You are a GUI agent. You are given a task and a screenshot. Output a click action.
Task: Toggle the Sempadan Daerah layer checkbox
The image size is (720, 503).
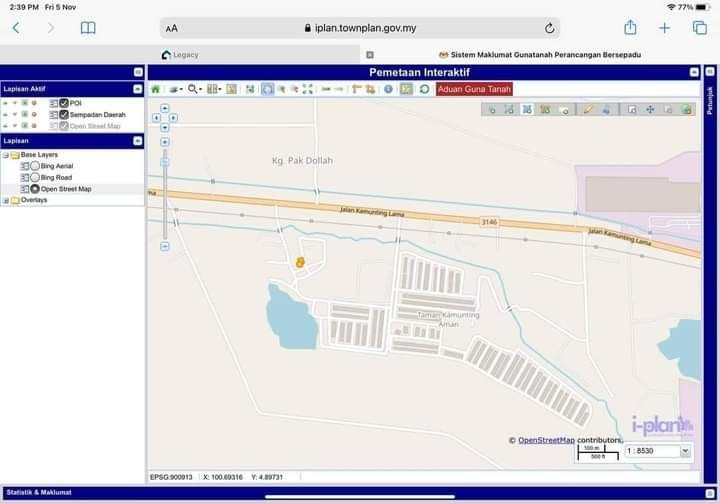point(64,115)
